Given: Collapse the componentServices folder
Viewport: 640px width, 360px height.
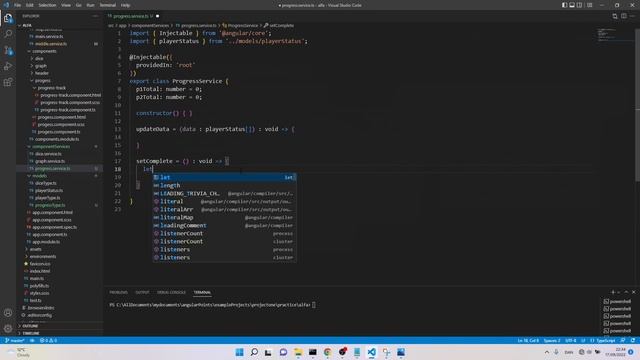Looking at the screenshot, I should pos(51,147).
